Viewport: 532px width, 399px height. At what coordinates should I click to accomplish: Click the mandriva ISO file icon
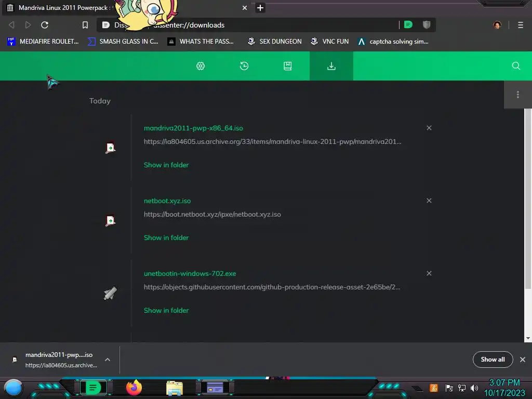110,148
